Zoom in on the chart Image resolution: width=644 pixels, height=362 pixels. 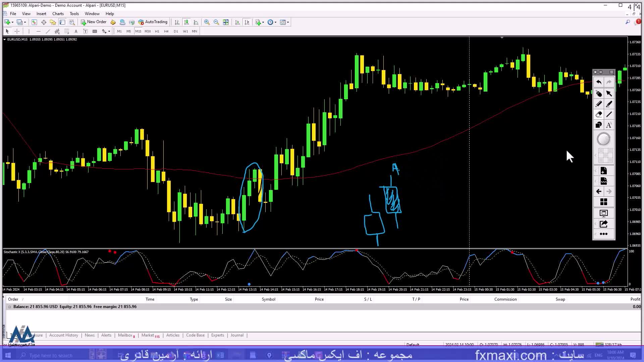[207, 22]
